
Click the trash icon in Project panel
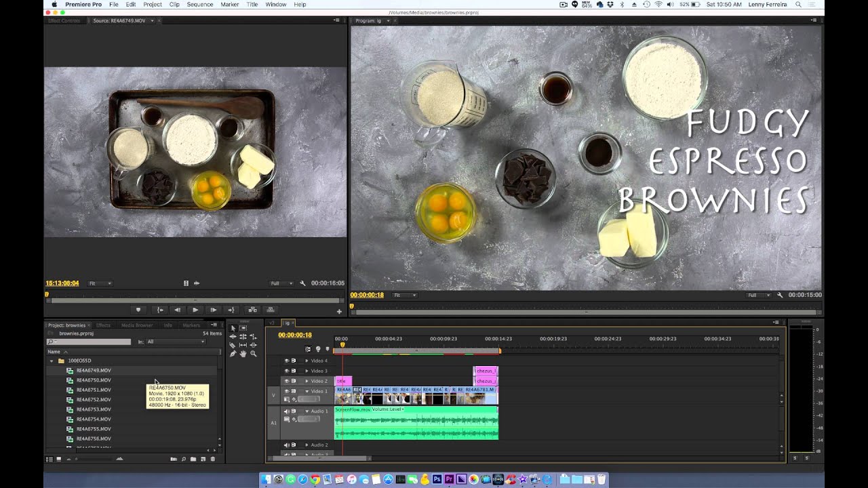click(x=212, y=459)
